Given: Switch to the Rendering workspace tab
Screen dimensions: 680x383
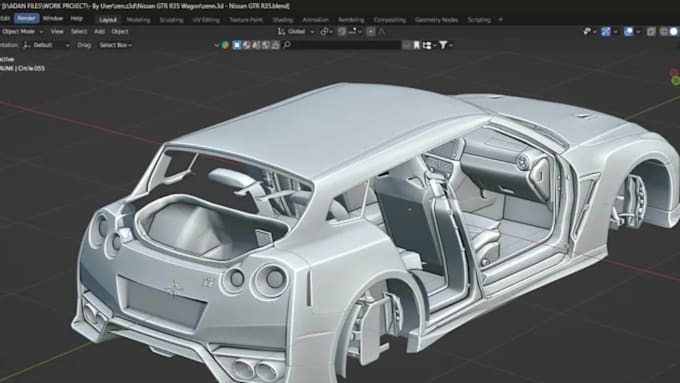Looking at the screenshot, I should tap(351, 20).
